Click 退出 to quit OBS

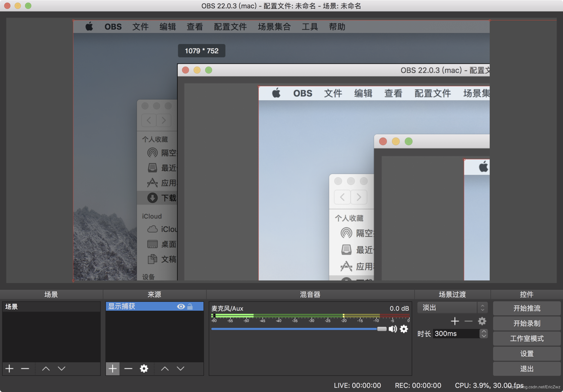pyautogui.click(x=527, y=369)
